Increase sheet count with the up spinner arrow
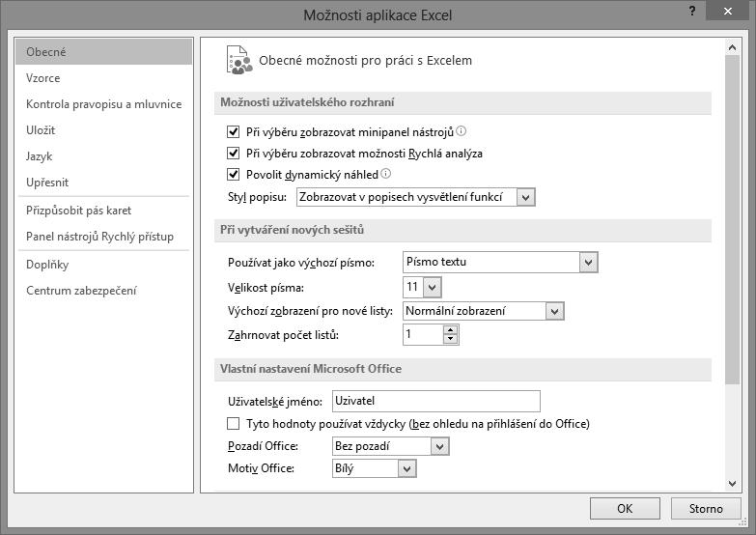This screenshot has width=756, height=535. tap(450, 330)
